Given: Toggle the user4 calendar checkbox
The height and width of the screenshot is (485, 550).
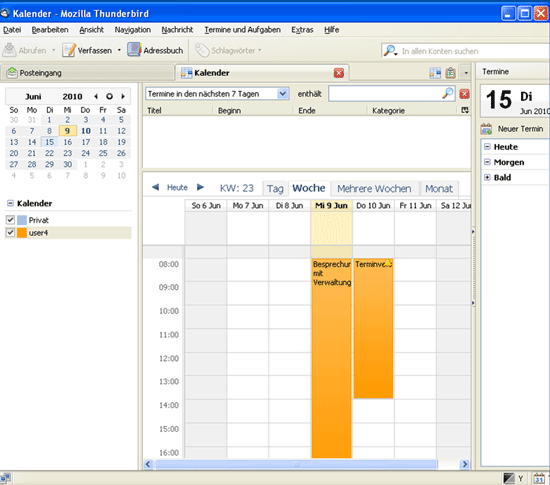Looking at the screenshot, I should click(10, 233).
